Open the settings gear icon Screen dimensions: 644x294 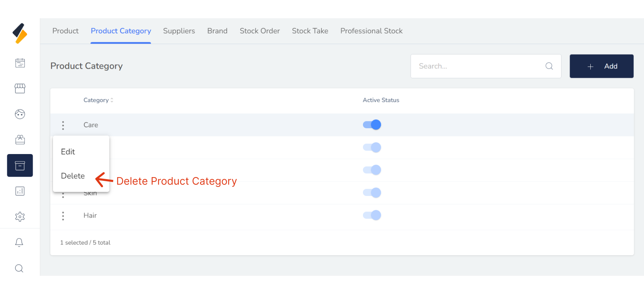click(x=20, y=217)
